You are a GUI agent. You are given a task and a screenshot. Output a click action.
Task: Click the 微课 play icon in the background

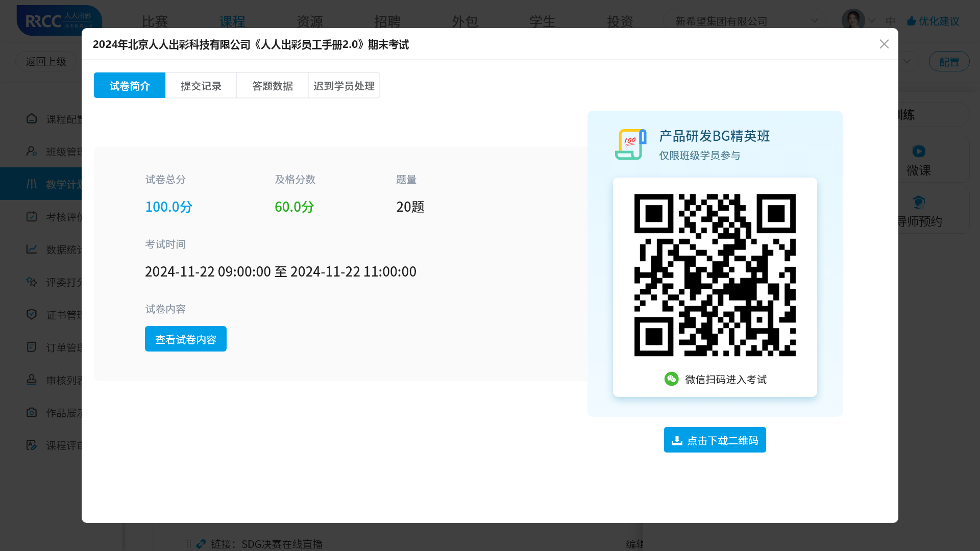click(919, 151)
